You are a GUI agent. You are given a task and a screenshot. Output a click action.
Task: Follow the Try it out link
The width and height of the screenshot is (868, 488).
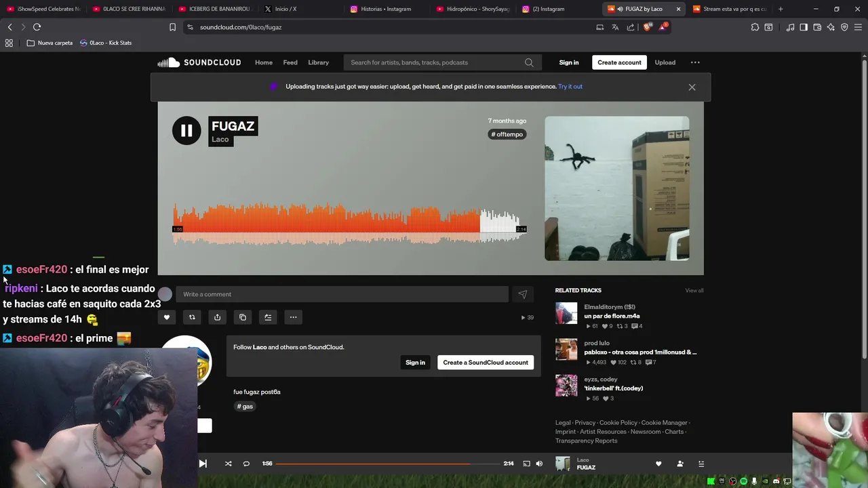pos(570,87)
